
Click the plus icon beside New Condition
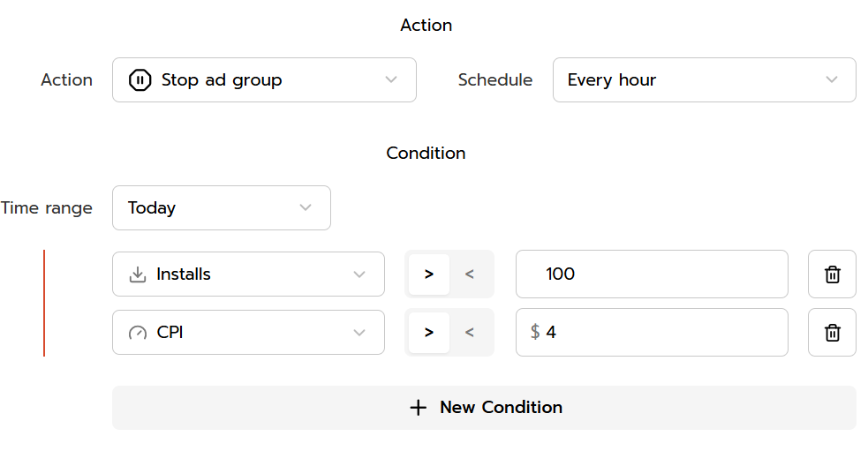coord(418,408)
